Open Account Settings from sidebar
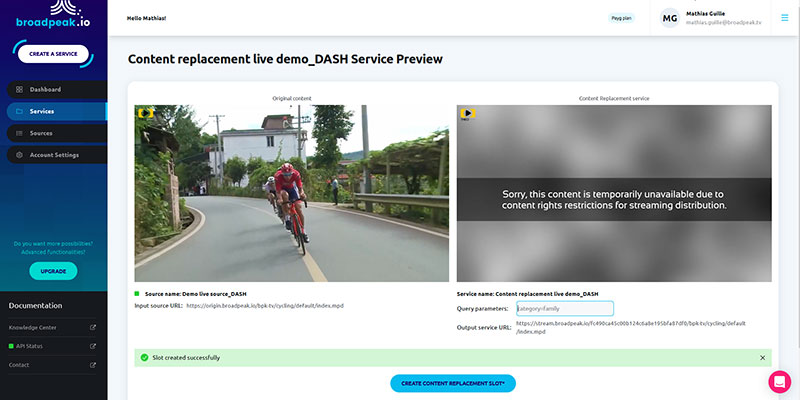 (53, 155)
